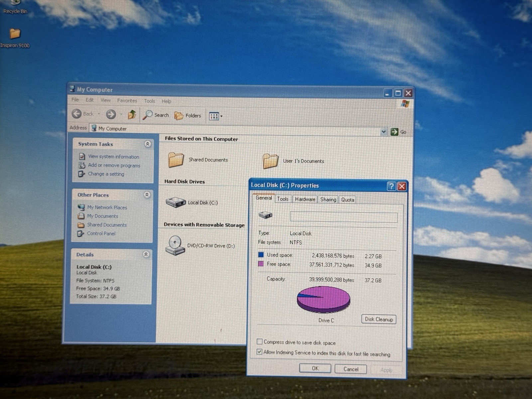Click the Back arrow in My Computer
The width and height of the screenshot is (532, 399).
coord(77,114)
